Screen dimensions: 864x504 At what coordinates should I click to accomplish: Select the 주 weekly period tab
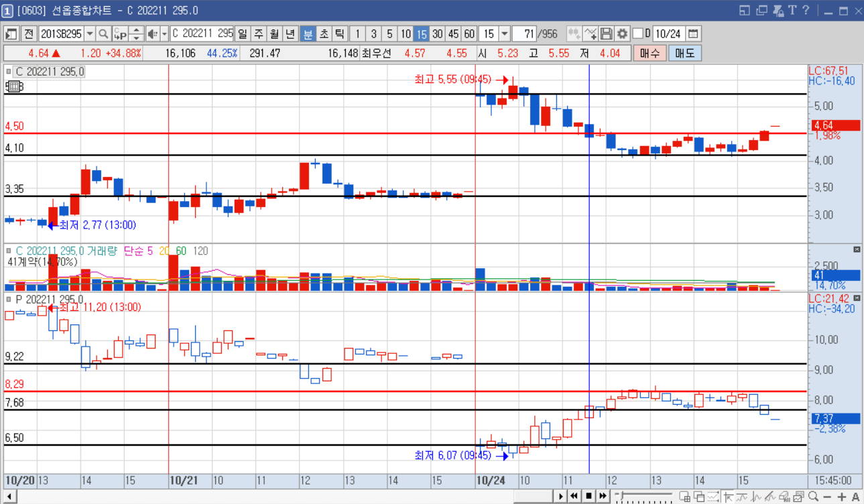[258, 34]
